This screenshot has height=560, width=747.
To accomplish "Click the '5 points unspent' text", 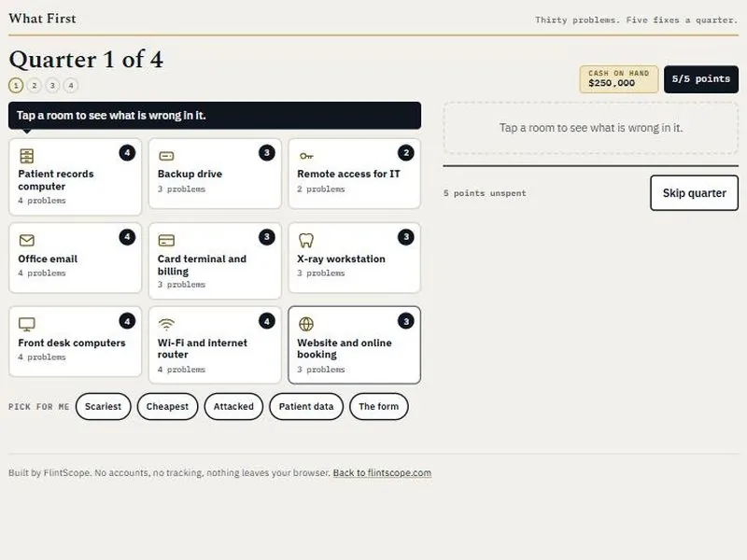I will [485, 193].
